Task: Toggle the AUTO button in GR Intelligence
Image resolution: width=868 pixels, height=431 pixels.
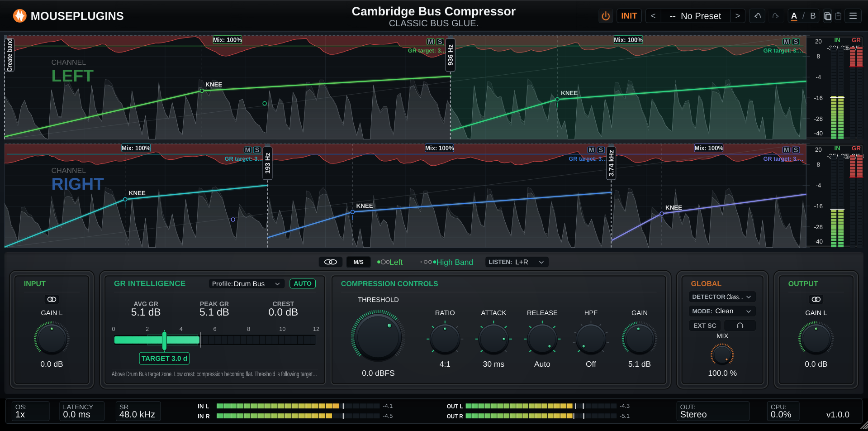Action: [x=303, y=284]
